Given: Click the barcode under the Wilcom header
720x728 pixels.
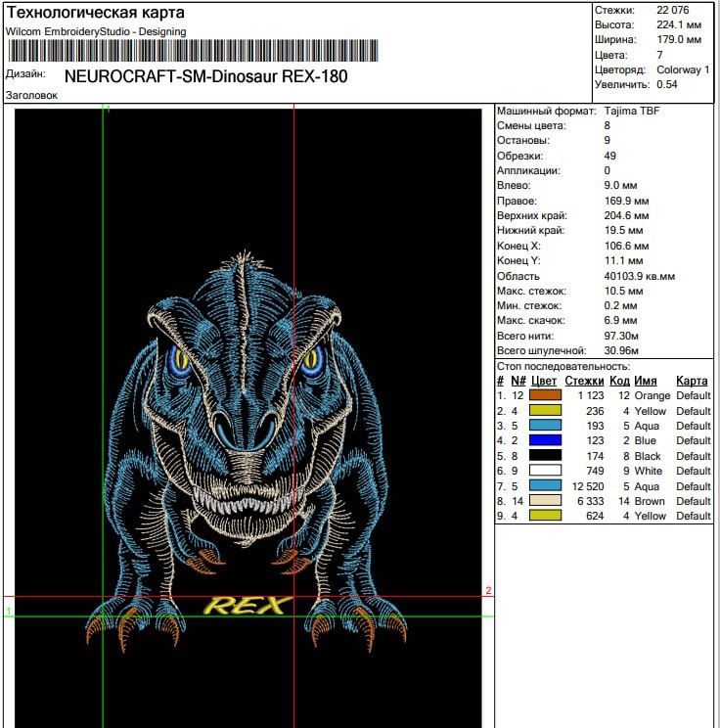Looking at the screenshot, I should pos(193,51).
